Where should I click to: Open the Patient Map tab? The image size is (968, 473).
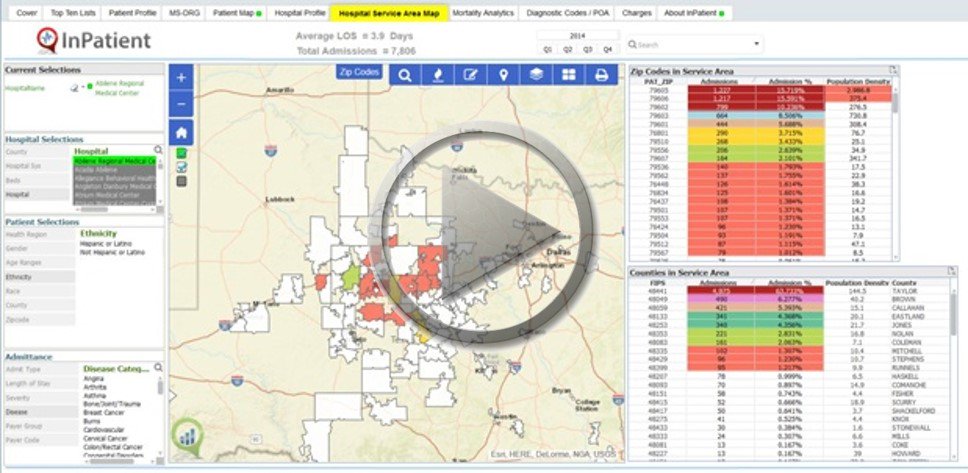(x=237, y=13)
